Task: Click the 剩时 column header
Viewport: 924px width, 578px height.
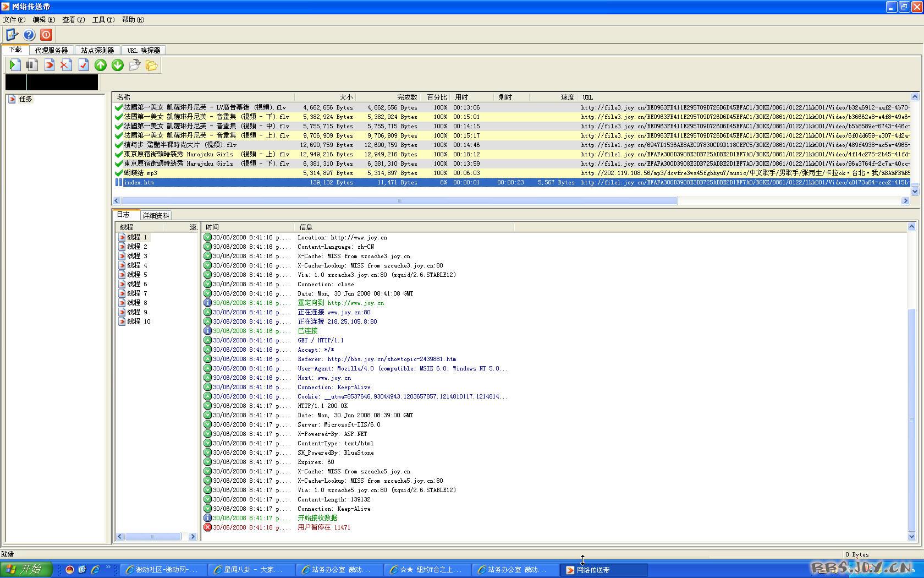Action: pyautogui.click(x=512, y=97)
